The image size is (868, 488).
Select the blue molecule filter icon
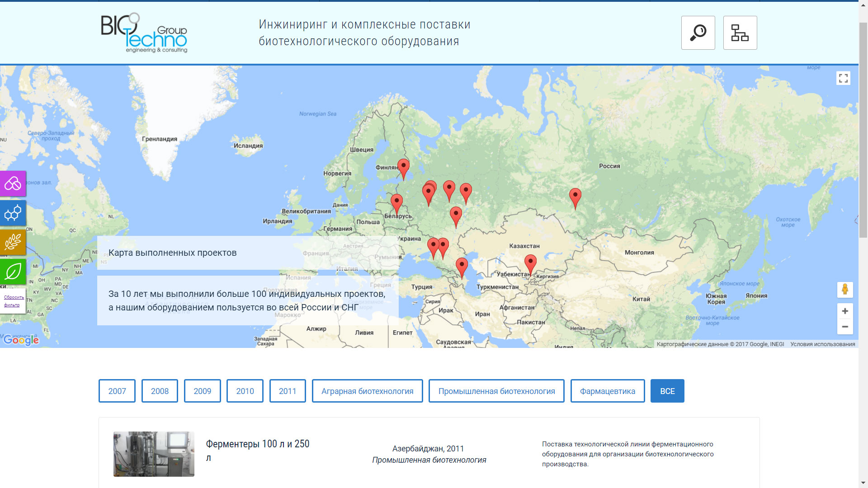pyautogui.click(x=13, y=213)
